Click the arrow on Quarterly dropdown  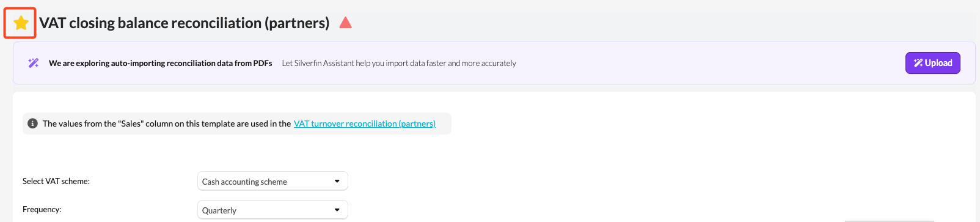(337, 210)
